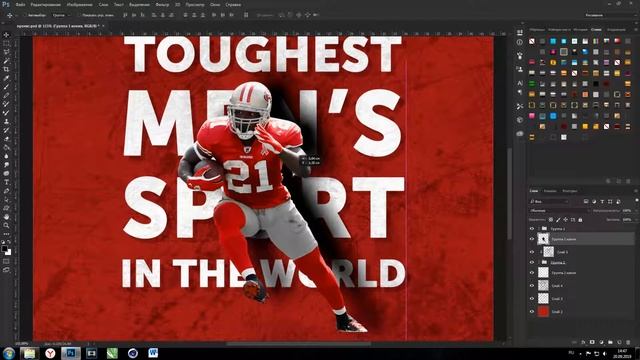Screen dimensions: 640x360
Task: Hide the selected Группа 1 копия layer
Action: [532, 239]
